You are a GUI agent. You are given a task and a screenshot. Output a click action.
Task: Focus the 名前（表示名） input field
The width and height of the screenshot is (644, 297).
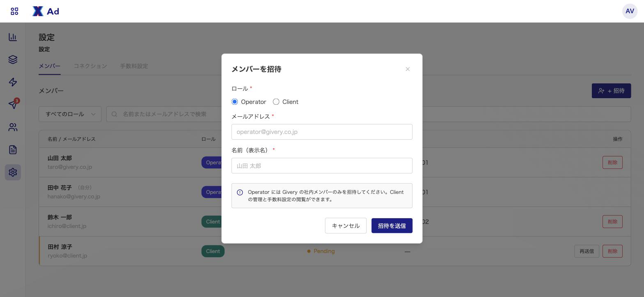click(x=322, y=166)
